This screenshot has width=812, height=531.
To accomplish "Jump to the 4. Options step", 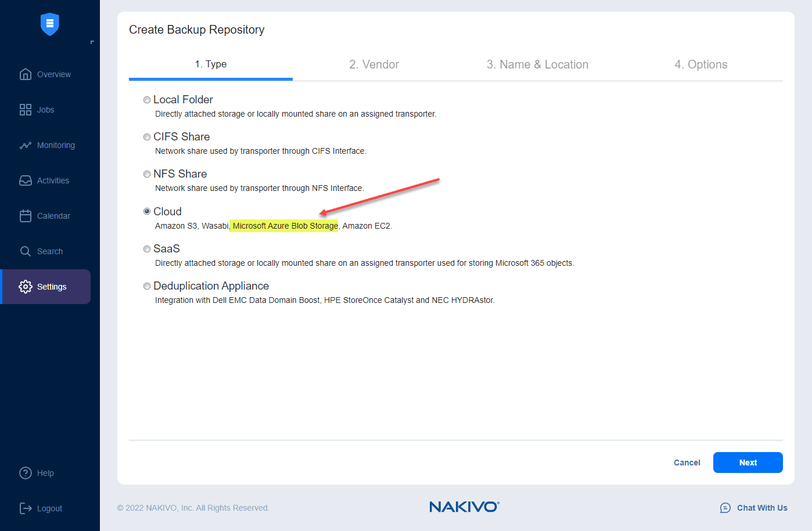I will [x=701, y=64].
